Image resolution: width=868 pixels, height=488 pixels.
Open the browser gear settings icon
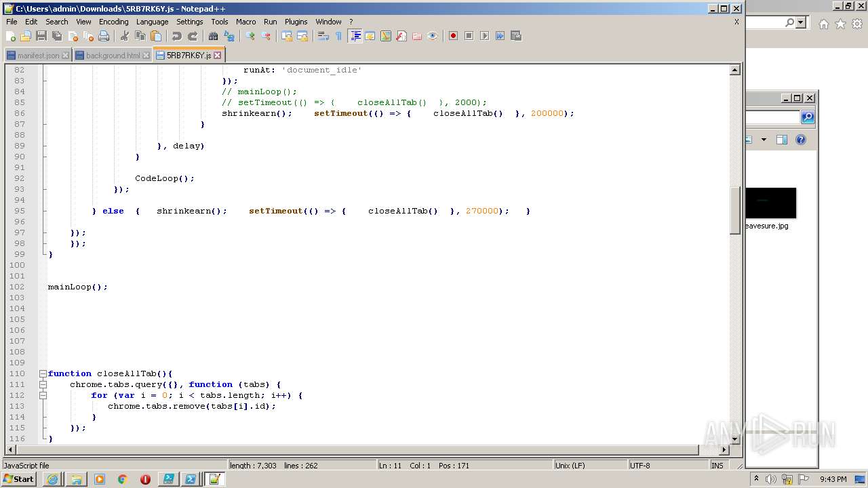[x=857, y=24]
